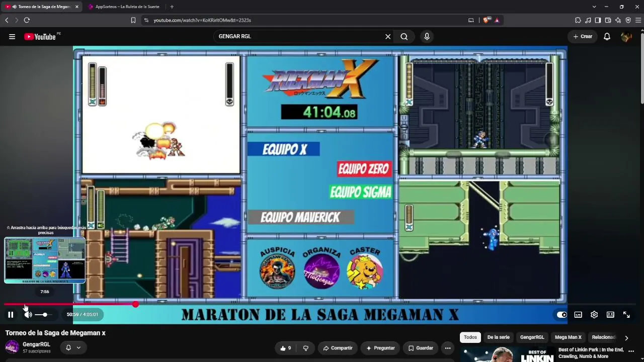Open the Best of Linkin Park video thumbnail
The height and width of the screenshot is (362, 644).
tap(507, 354)
